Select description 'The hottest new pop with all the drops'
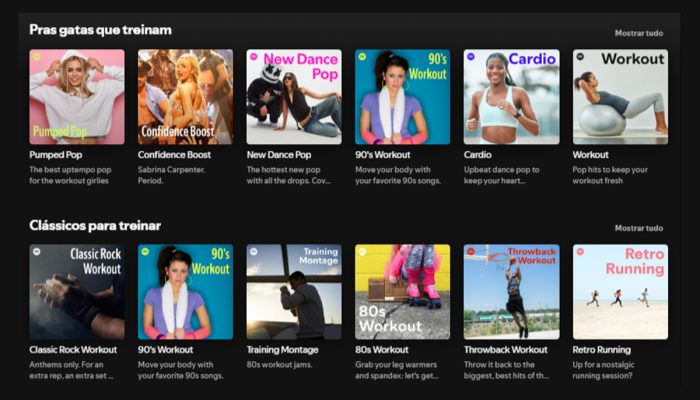This screenshot has height=400, width=700. (x=289, y=175)
